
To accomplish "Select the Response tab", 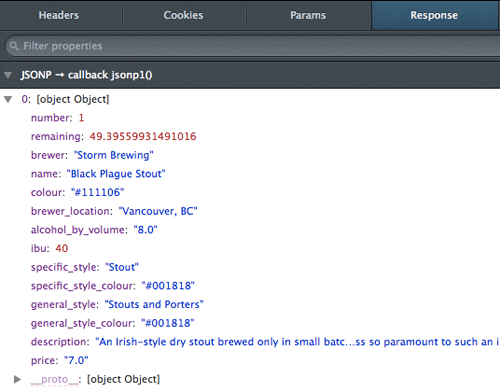I will click(x=434, y=15).
